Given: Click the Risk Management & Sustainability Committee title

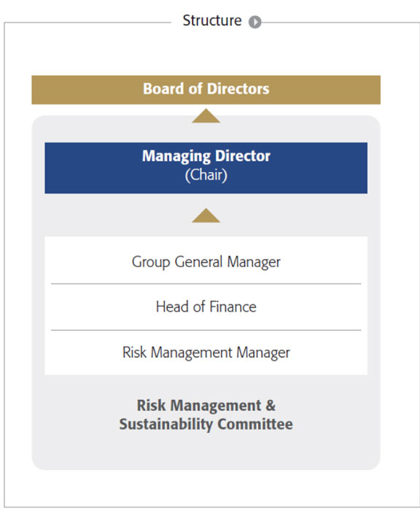Looking at the screenshot, I should pos(206,415).
